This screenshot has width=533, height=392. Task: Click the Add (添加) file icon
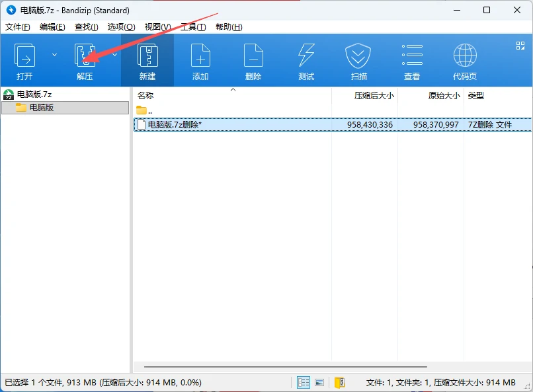coord(200,56)
